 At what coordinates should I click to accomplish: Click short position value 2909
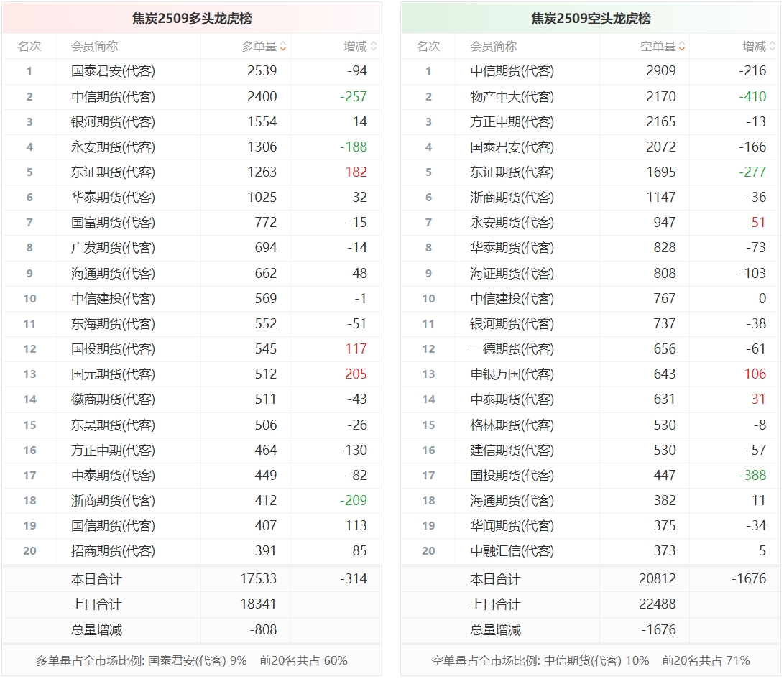661,71
